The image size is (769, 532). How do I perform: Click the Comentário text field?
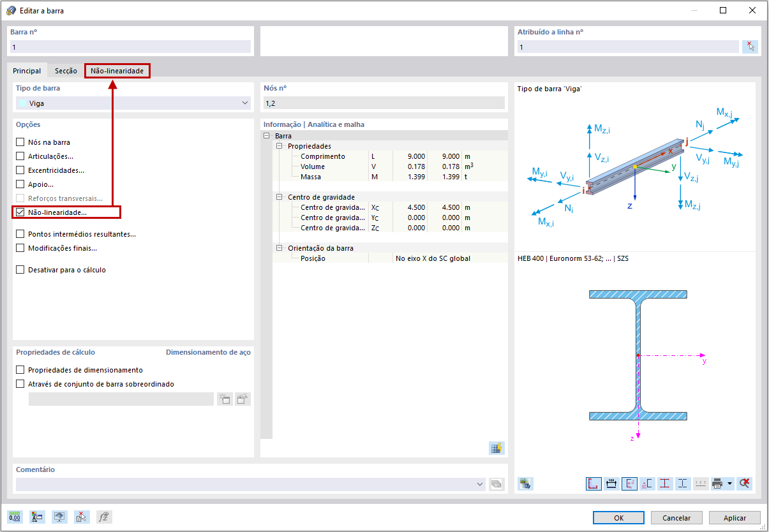[x=251, y=484]
